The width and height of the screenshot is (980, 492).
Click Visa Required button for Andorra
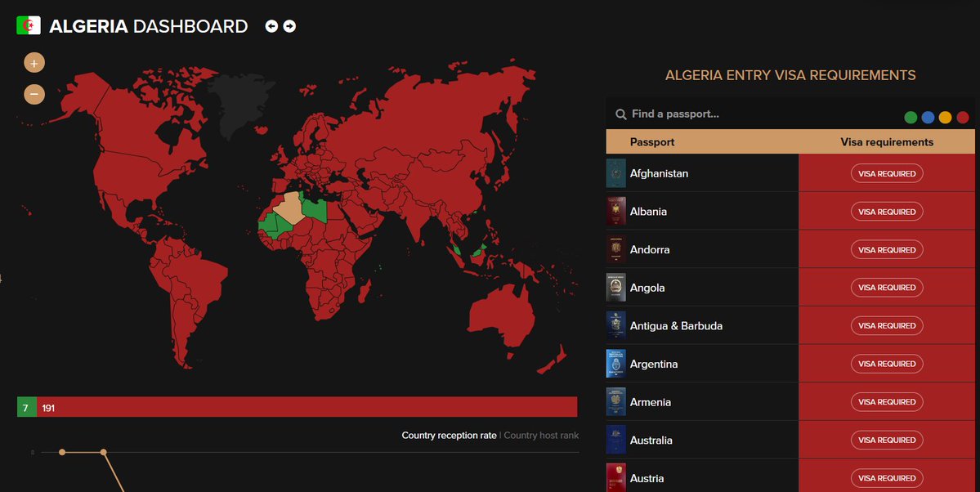[x=887, y=249]
